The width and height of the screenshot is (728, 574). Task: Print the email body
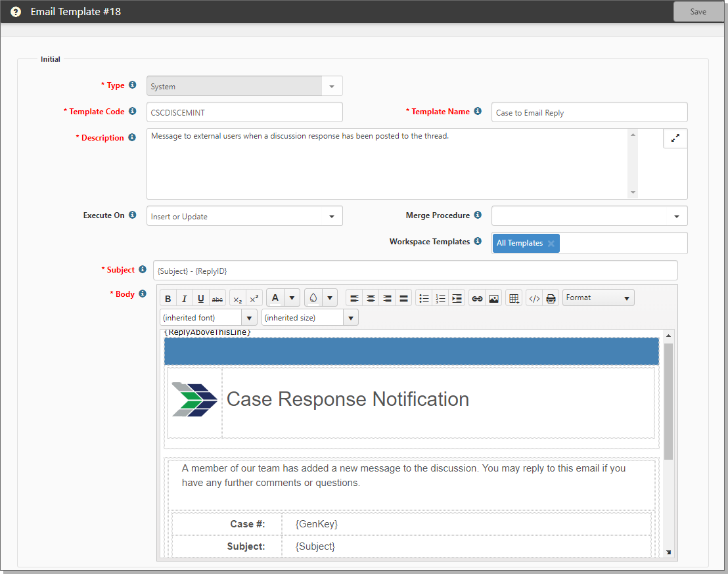(551, 298)
